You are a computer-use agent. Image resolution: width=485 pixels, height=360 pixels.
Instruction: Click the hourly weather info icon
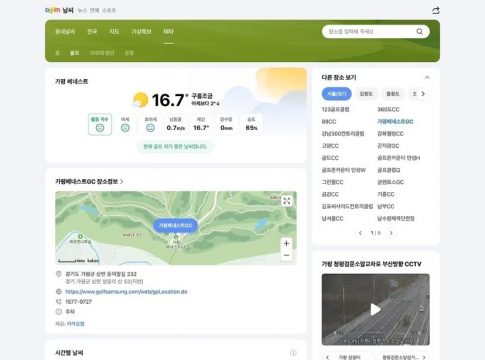[x=293, y=353]
